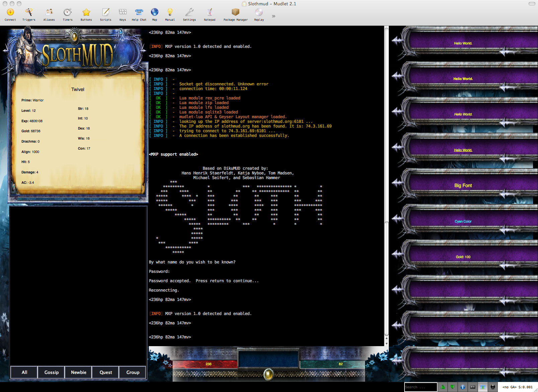Click the 'Align: 1000' stat
The height and width of the screenshot is (392, 538).
(x=30, y=152)
